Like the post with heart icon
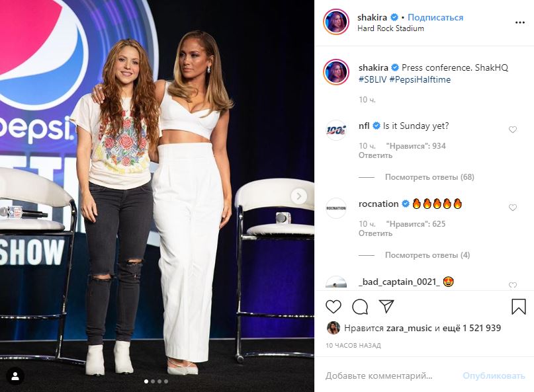The height and width of the screenshot is (392, 534). click(334, 307)
